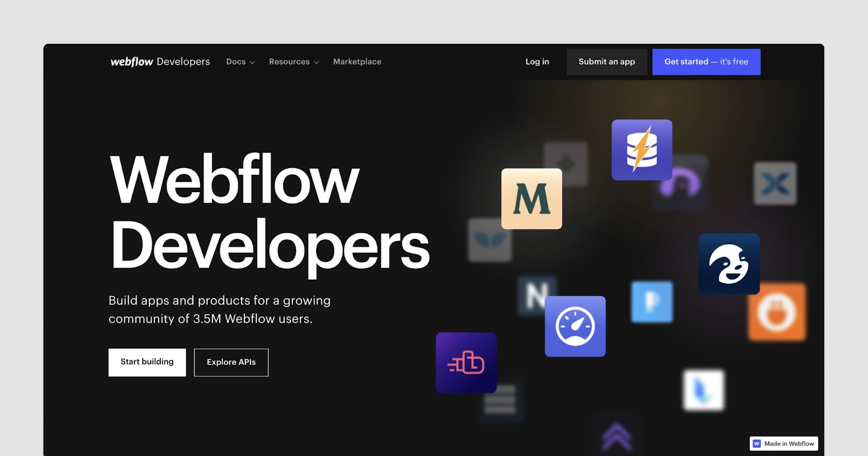868x456 pixels.
Task: Select the speedometer gauge app icon
Action: (x=575, y=326)
